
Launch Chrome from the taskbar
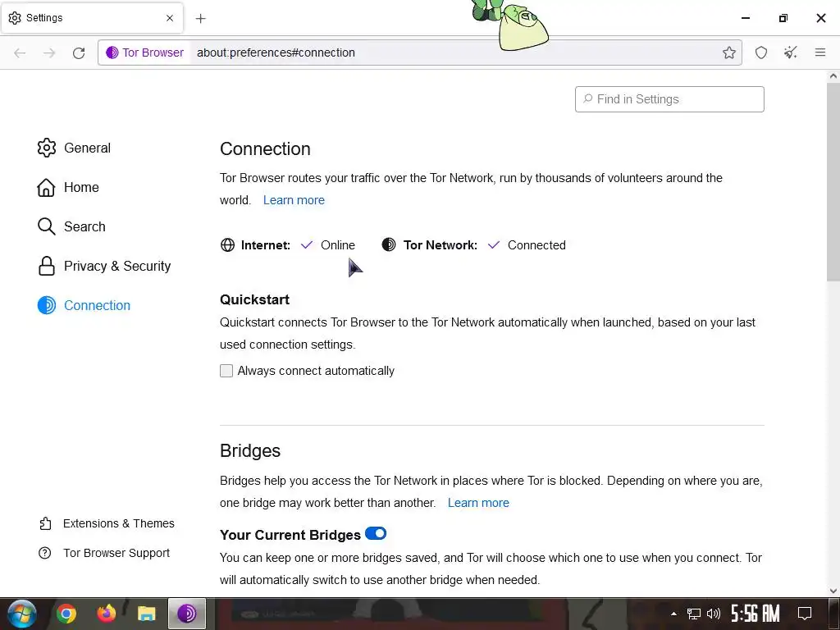coord(66,614)
